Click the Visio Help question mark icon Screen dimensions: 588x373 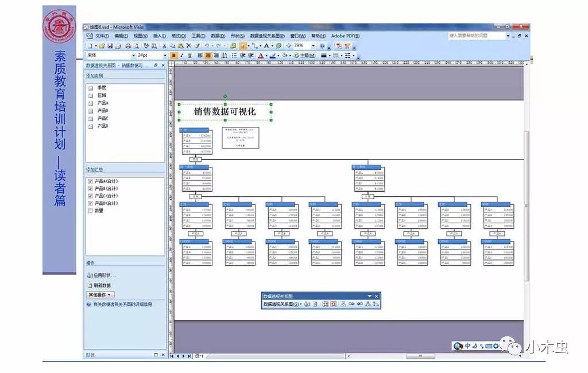[x=322, y=46]
